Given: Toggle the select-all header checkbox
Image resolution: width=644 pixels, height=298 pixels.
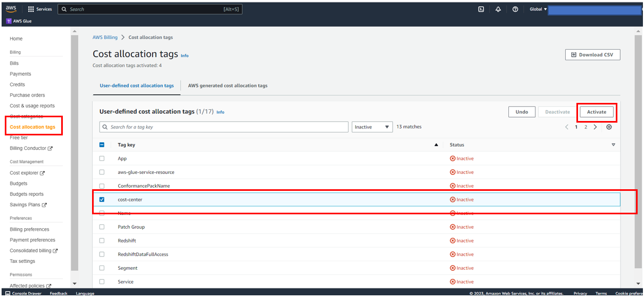Looking at the screenshot, I should pos(102,145).
